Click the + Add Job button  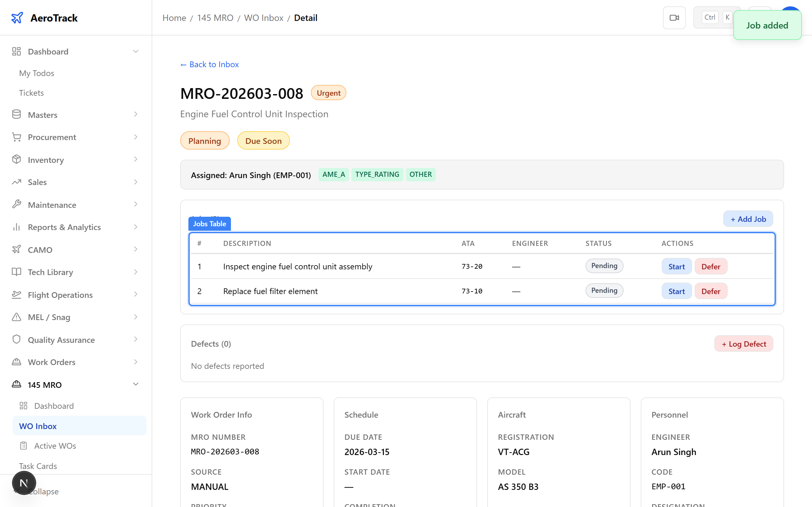(748, 219)
